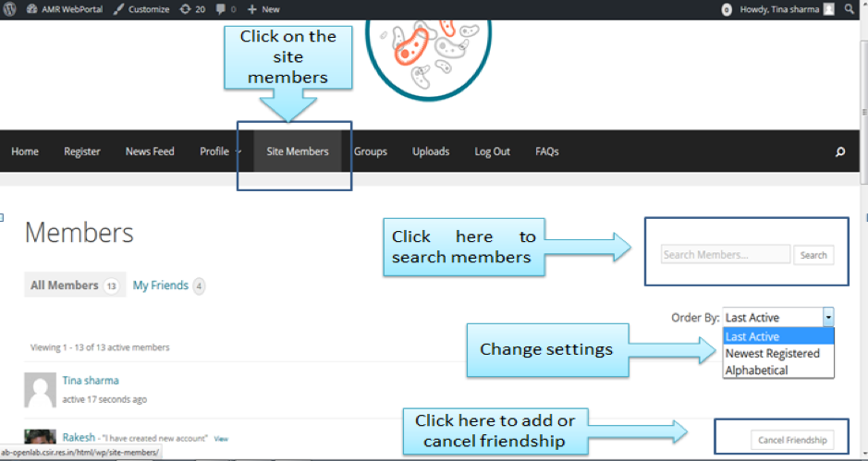Click the New content plus icon

coord(263,9)
